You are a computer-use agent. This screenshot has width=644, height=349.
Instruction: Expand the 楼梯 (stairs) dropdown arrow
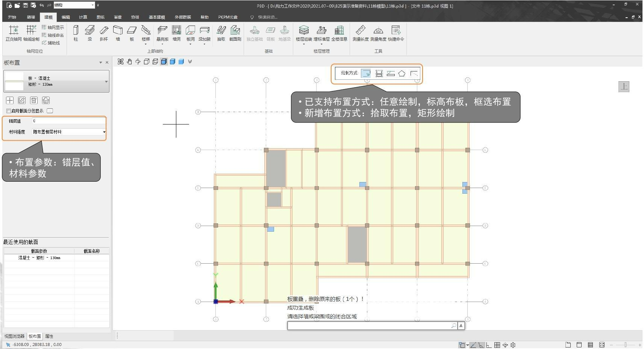pyautogui.click(x=145, y=44)
